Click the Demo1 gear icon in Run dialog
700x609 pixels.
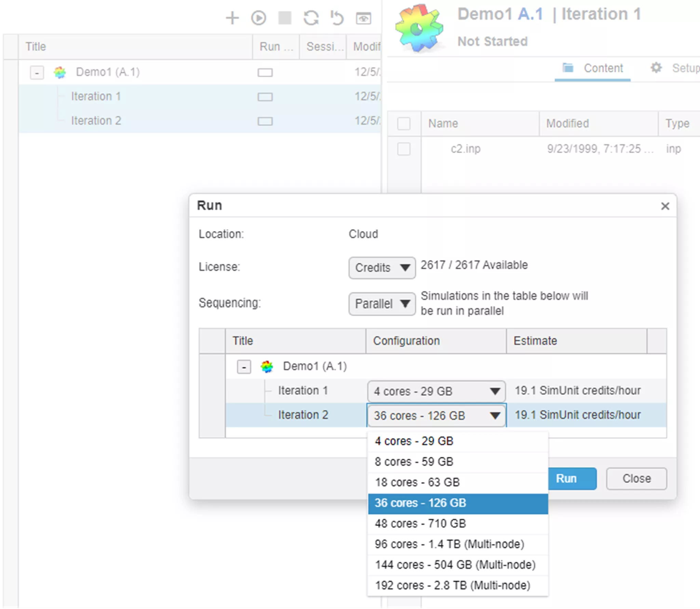pos(267,367)
